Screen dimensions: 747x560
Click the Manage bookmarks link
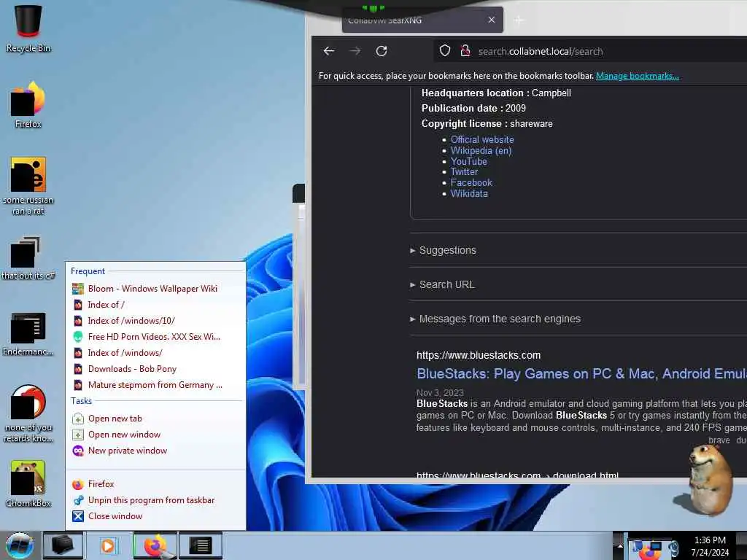(637, 76)
